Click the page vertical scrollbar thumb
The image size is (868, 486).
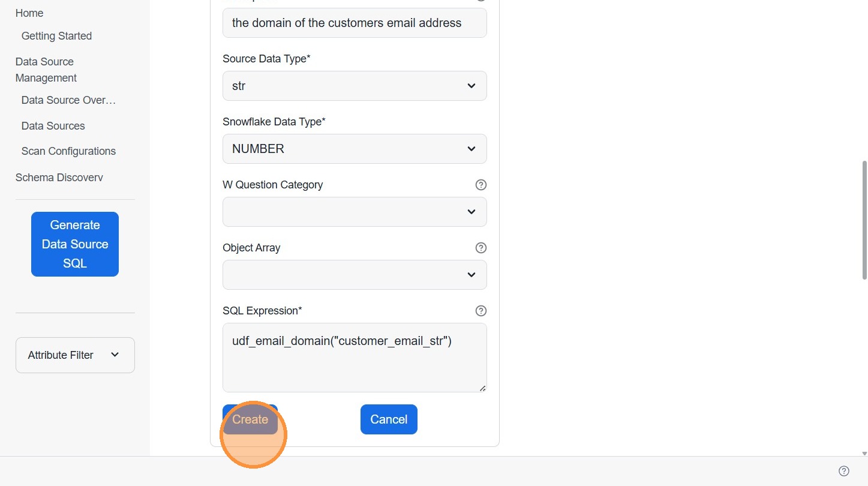tap(864, 219)
